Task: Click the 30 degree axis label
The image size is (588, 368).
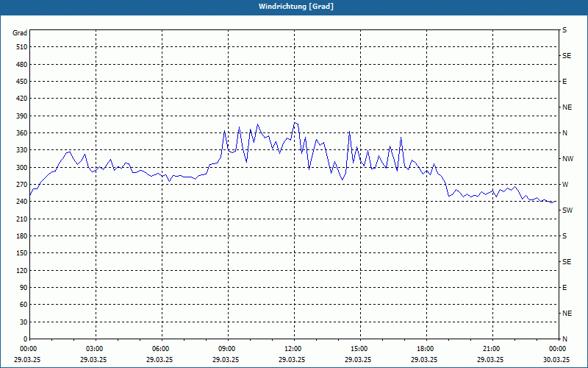Action: [x=24, y=322]
